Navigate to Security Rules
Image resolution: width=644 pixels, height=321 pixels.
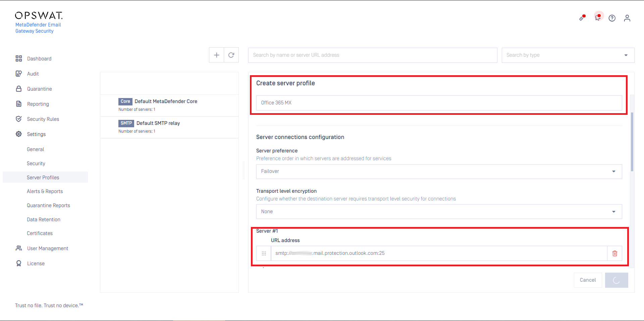[43, 119]
